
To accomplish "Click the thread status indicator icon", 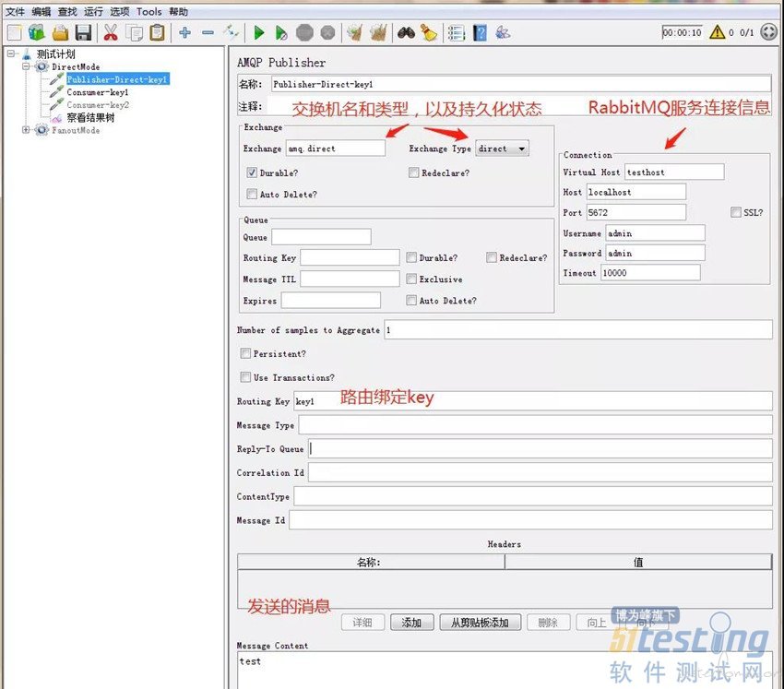I will (768, 32).
